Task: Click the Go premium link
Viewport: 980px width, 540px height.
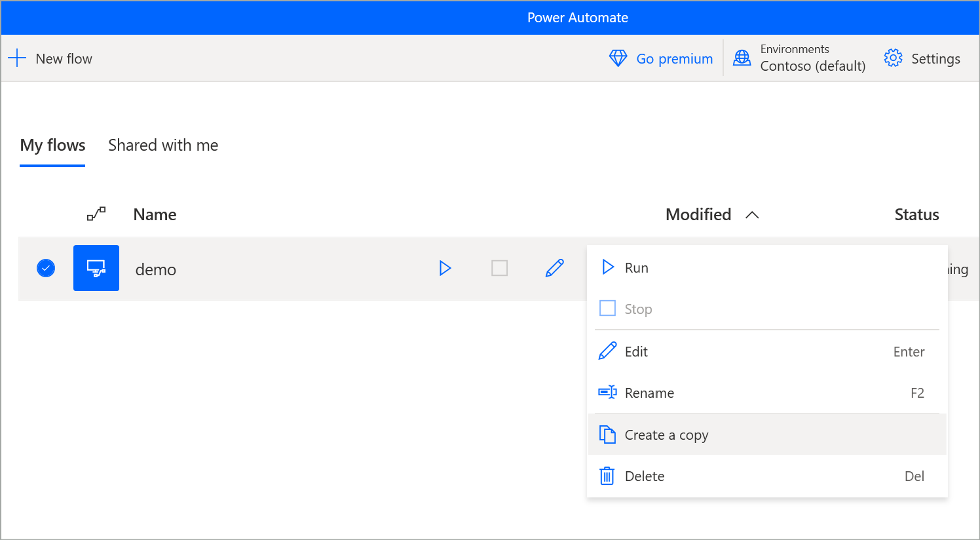Action: [x=675, y=59]
